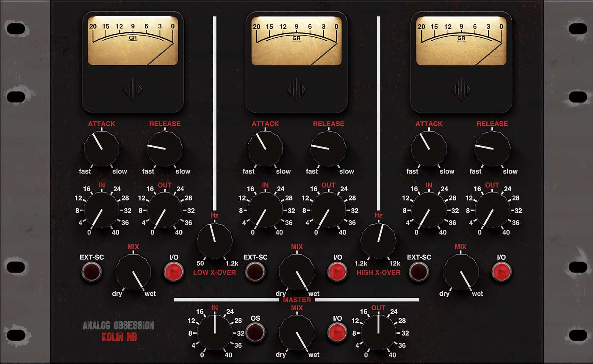This screenshot has width=593, height=364.
Task: Click the low band ATTACK knob
Action: 102,148
